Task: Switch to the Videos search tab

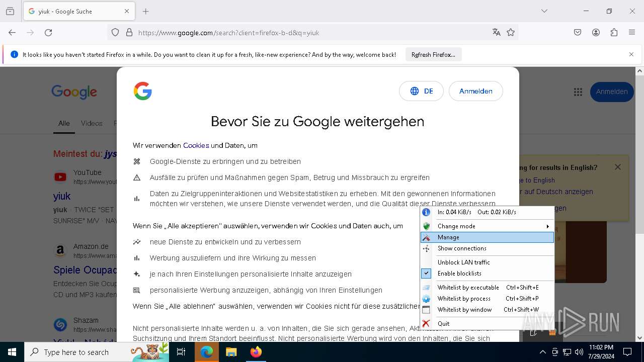Action: click(x=92, y=123)
